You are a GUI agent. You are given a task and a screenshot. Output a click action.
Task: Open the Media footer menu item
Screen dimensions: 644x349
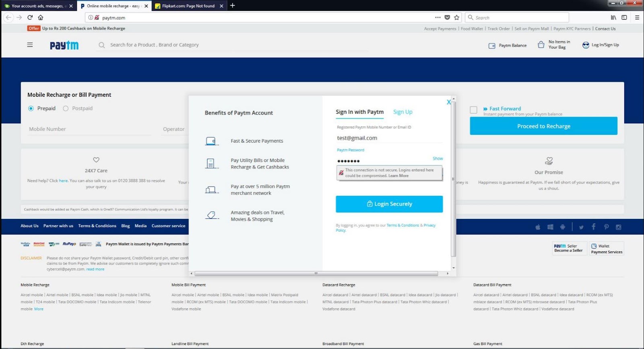pos(140,226)
